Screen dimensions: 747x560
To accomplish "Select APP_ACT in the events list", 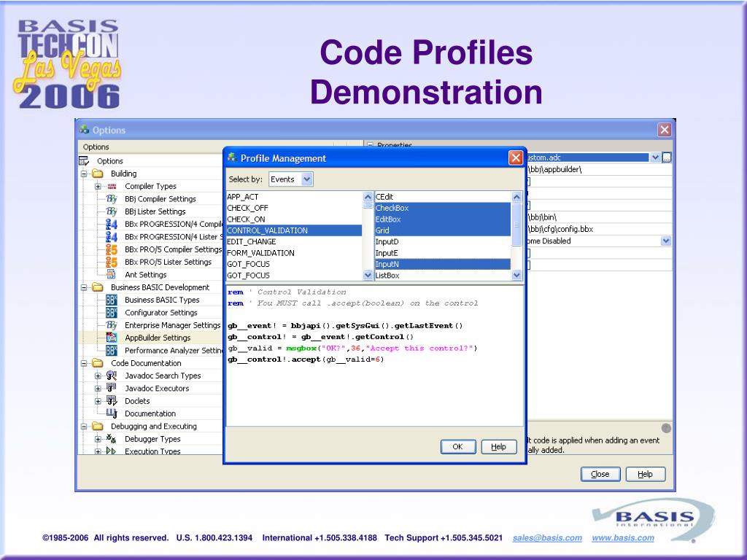I will click(294, 197).
